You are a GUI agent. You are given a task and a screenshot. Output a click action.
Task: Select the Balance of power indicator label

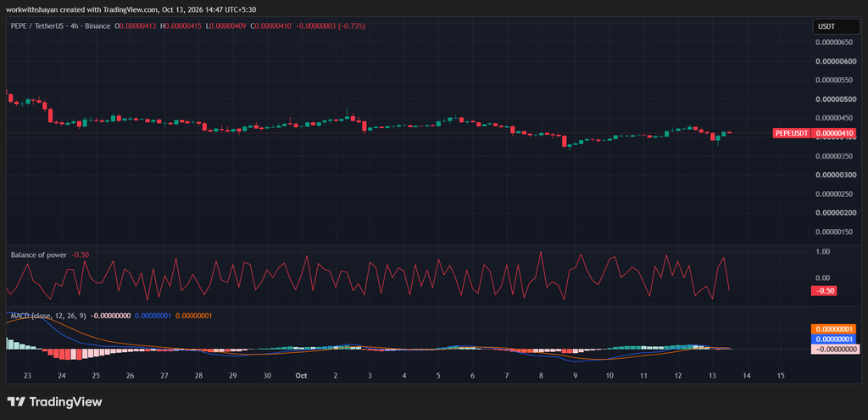39,255
